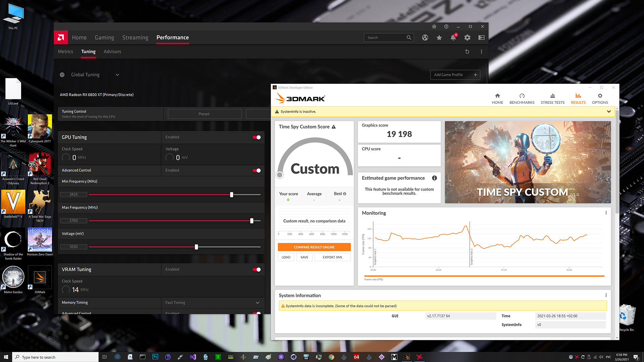Viewport: 644px width, 362px height.
Task: Open the Memory Timing Fast Timing dropdown
Action: click(257, 303)
